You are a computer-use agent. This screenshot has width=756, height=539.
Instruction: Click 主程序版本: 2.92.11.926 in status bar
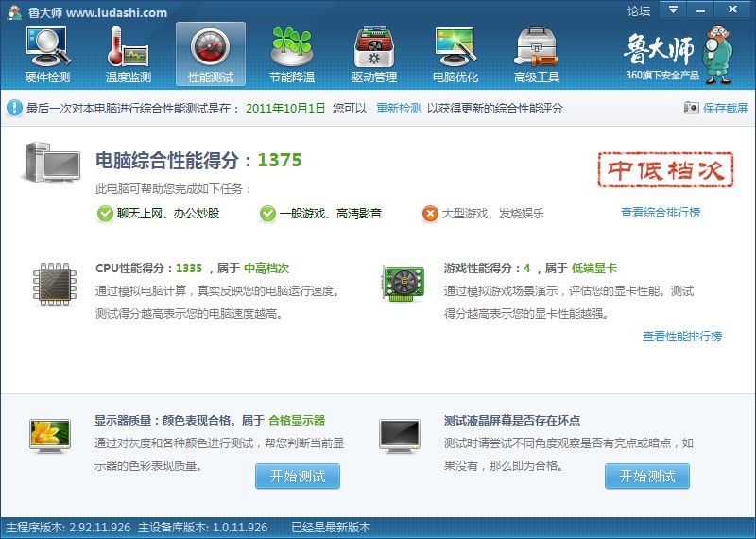(68, 528)
